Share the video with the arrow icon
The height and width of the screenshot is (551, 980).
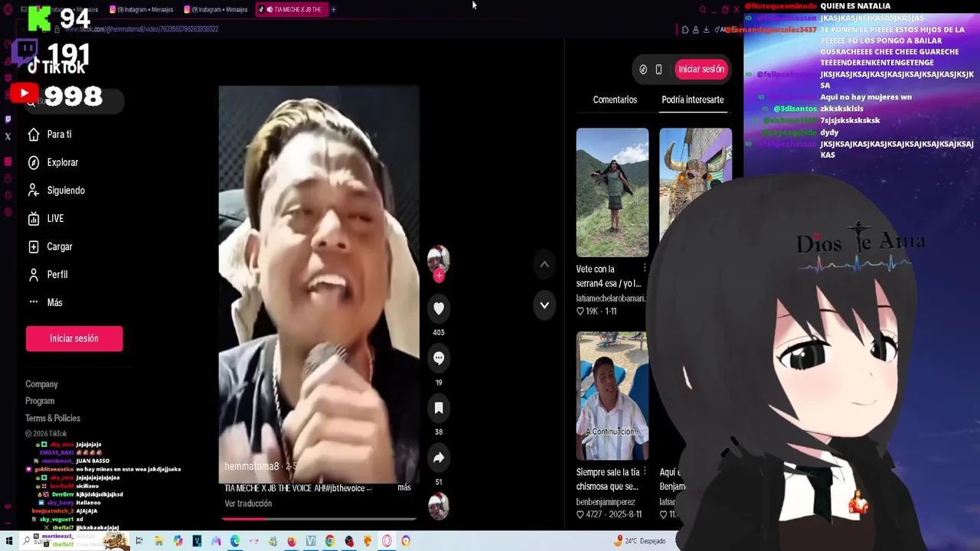coord(439,458)
